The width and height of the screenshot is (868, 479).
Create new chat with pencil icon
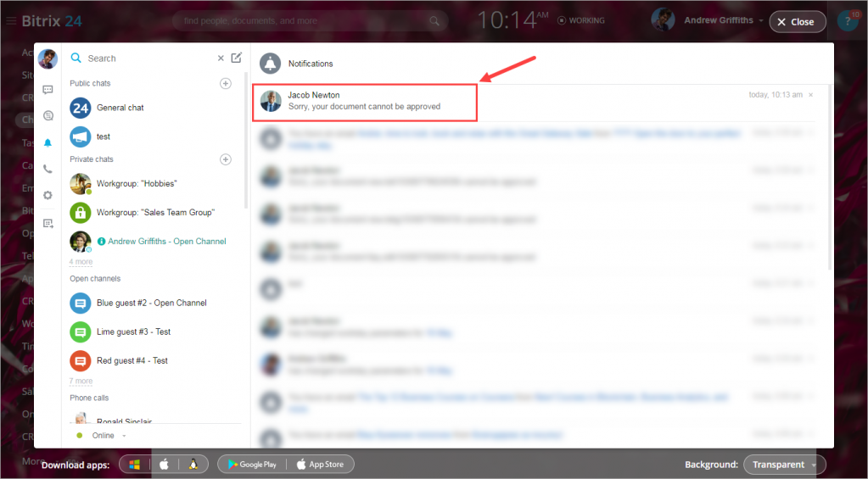point(237,58)
